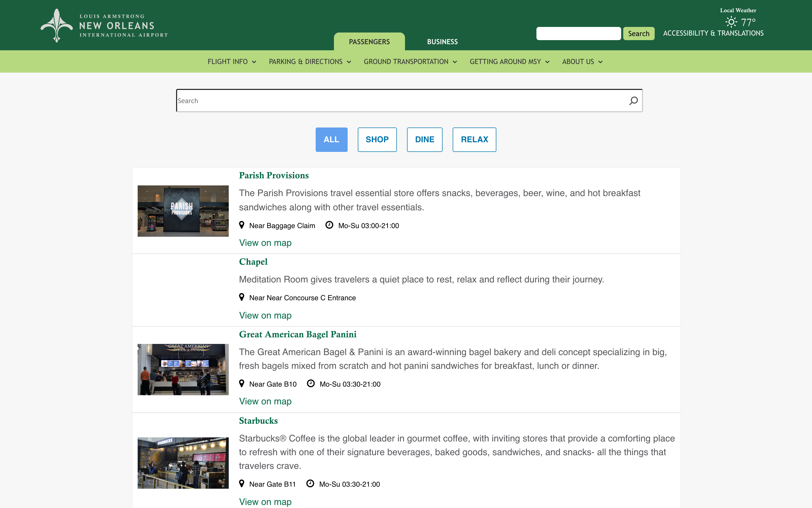This screenshot has width=812, height=508.
Task: Expand the Flight Info menu
Action: 232,61
